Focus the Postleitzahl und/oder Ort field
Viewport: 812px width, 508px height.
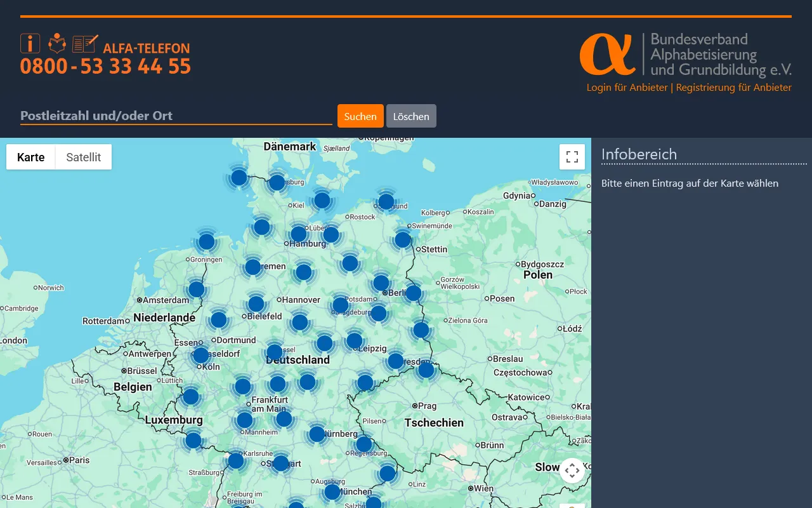tap(176, 116)
